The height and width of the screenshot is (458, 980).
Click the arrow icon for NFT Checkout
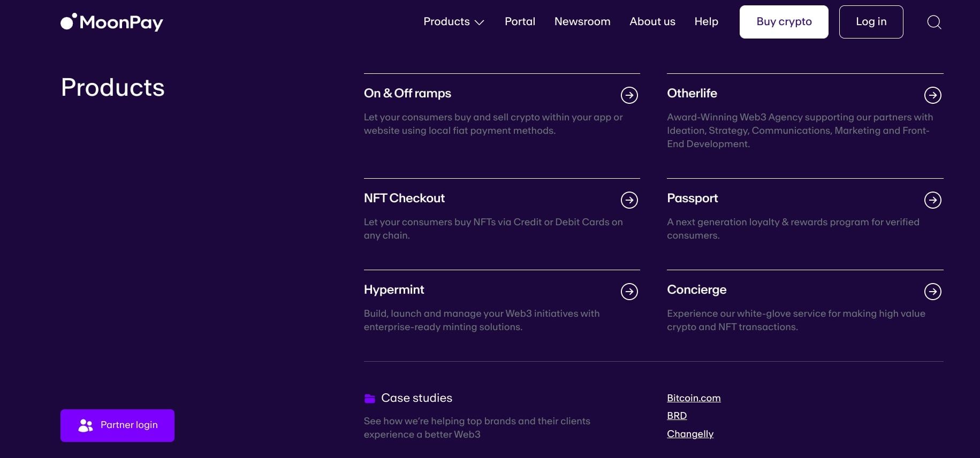pos(629,200)
